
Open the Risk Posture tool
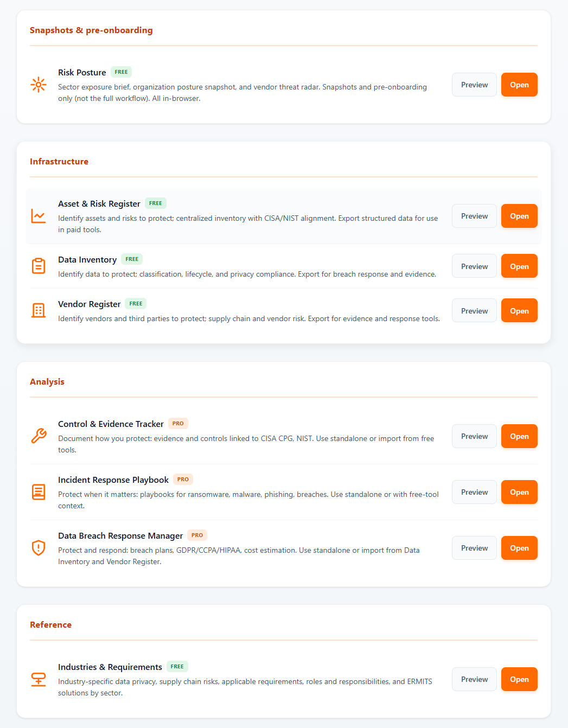tap(519, 85)
